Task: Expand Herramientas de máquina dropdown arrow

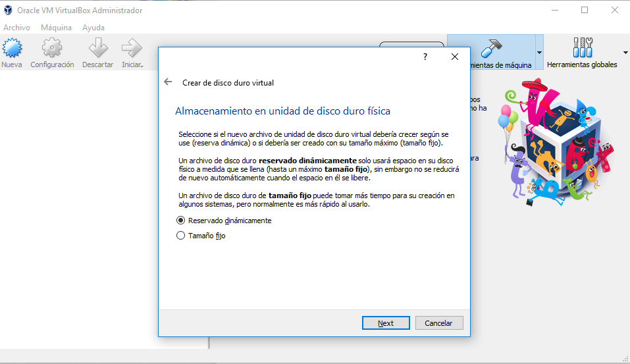Action: 539,53
